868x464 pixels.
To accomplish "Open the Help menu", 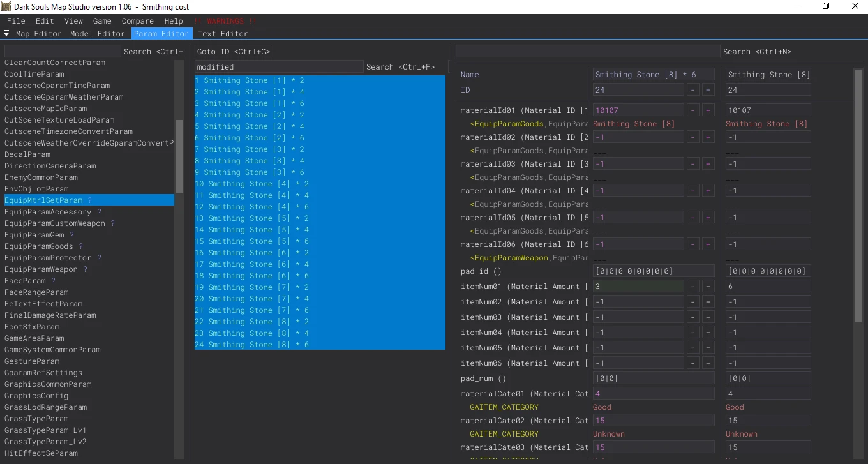I will tap(174, 21).
